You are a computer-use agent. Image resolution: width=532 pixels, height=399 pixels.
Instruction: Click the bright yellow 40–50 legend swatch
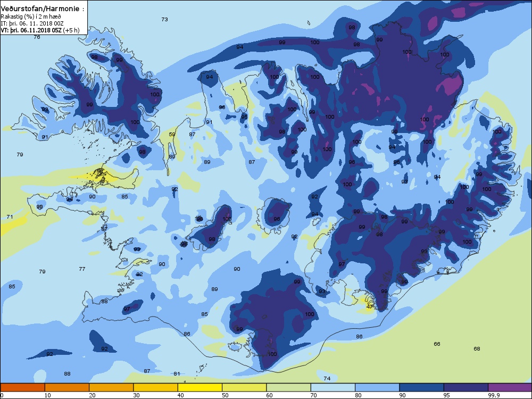click(x=200, y=387)
